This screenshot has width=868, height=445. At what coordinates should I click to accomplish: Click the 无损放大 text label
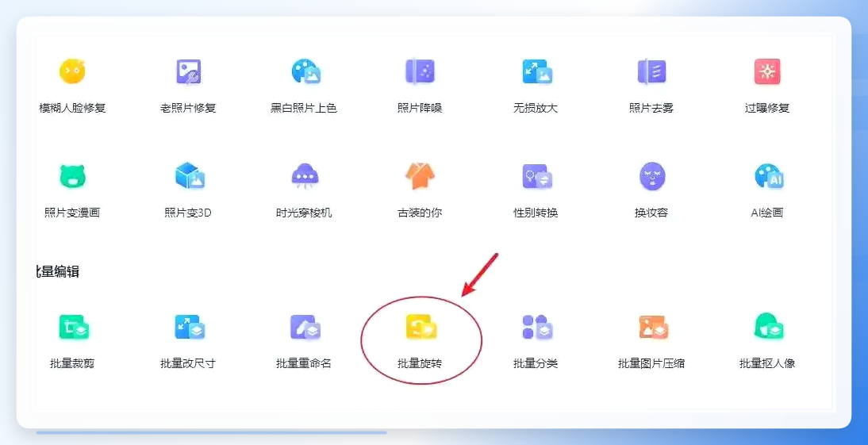536,108
